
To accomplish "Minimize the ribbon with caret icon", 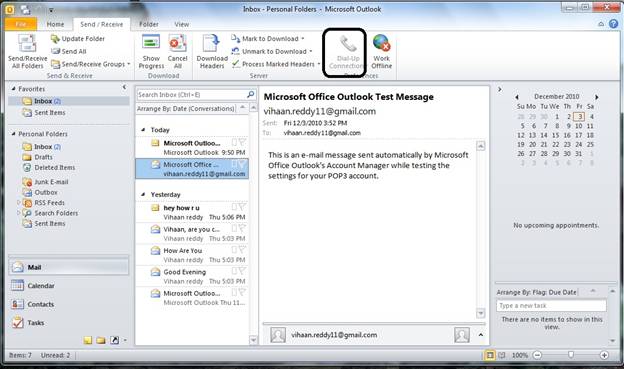I will pyautogui.click(x=601, y=24).
